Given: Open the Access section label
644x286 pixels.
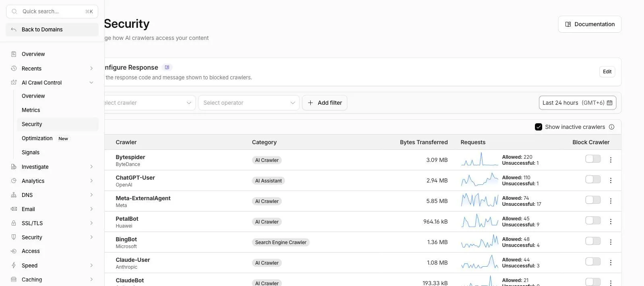Looking at the screenshot, I should [31, 251].
